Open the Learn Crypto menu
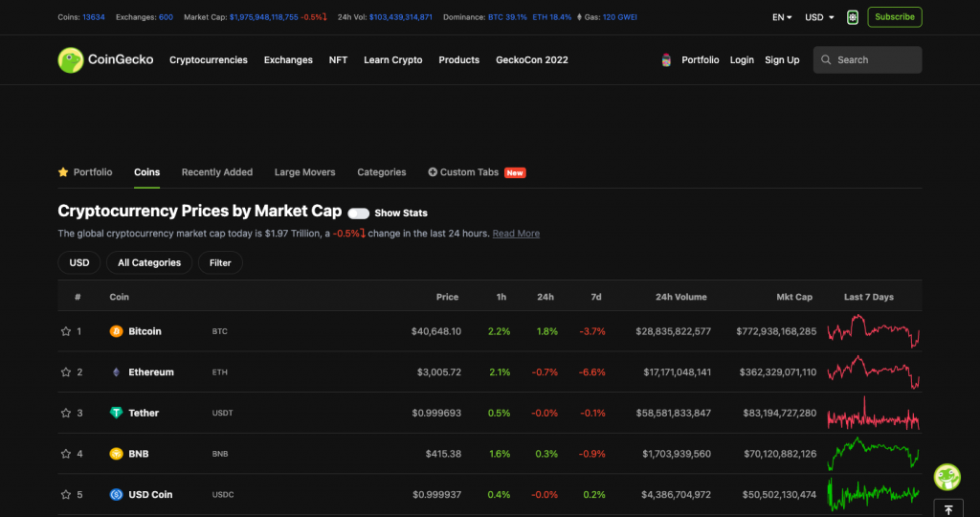The width and height of the screenshot is (980, 517). (x=393, y=60)
